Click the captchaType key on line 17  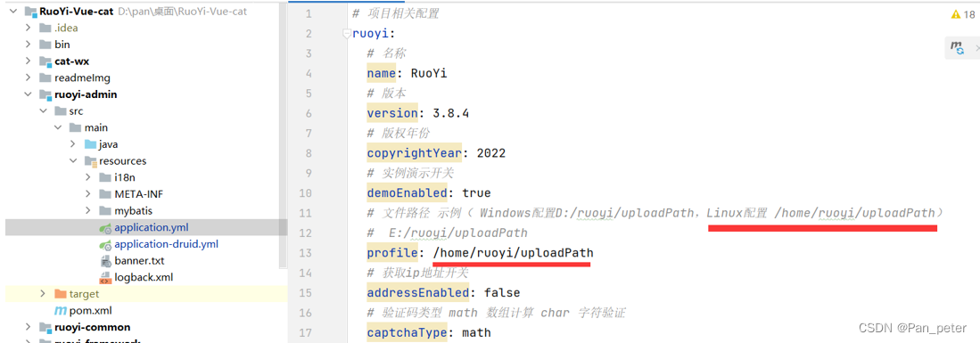[x=407, y=333]
